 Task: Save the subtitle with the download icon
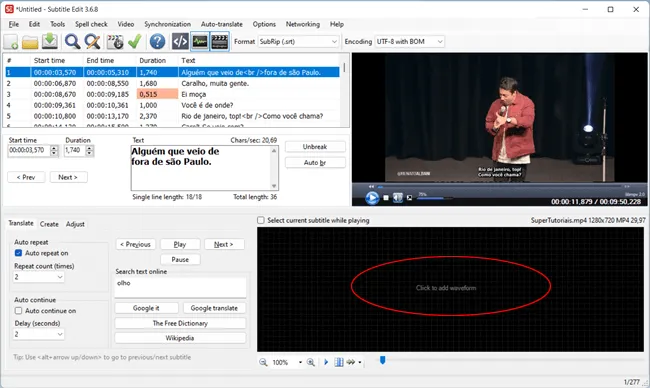pos(50,41)
